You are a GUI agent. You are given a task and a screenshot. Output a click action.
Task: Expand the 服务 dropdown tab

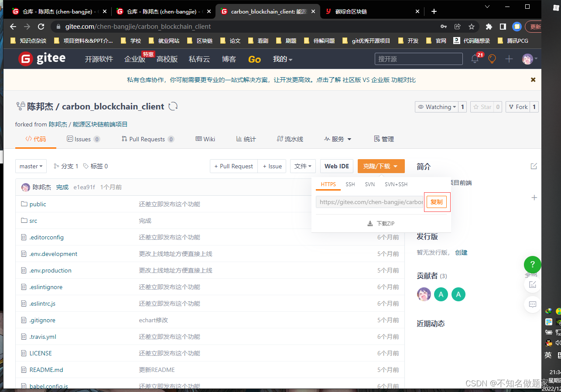[x=338, y=139]
